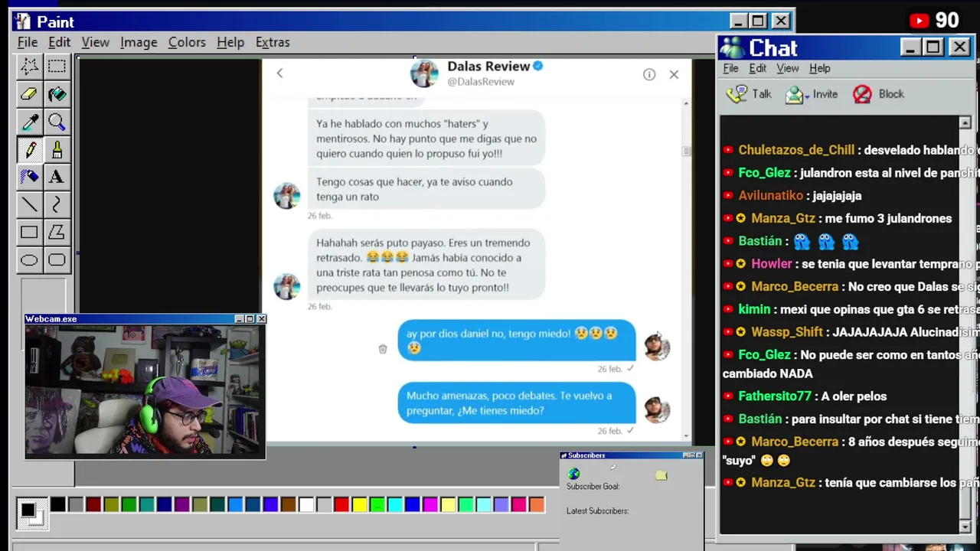The image size is (980, 551).
Task: Select the Airbrush spray can tool
Action: 29,177
